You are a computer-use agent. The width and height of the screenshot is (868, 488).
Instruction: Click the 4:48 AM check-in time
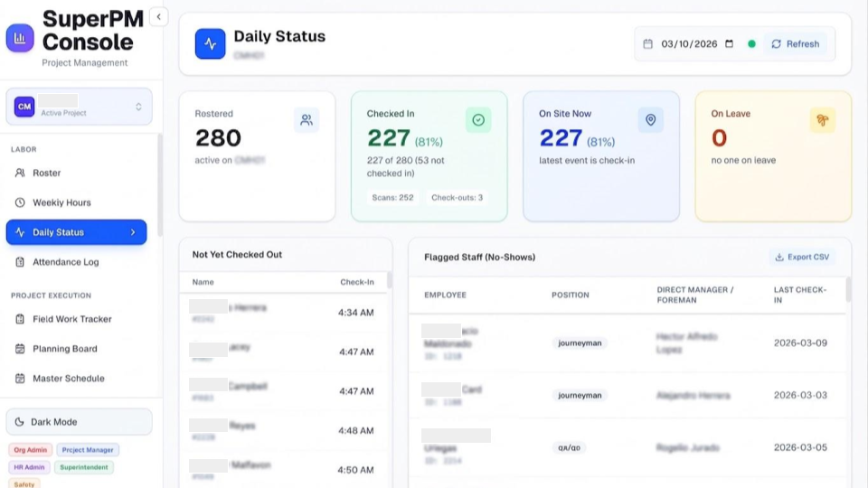click(x=356, y=430)
